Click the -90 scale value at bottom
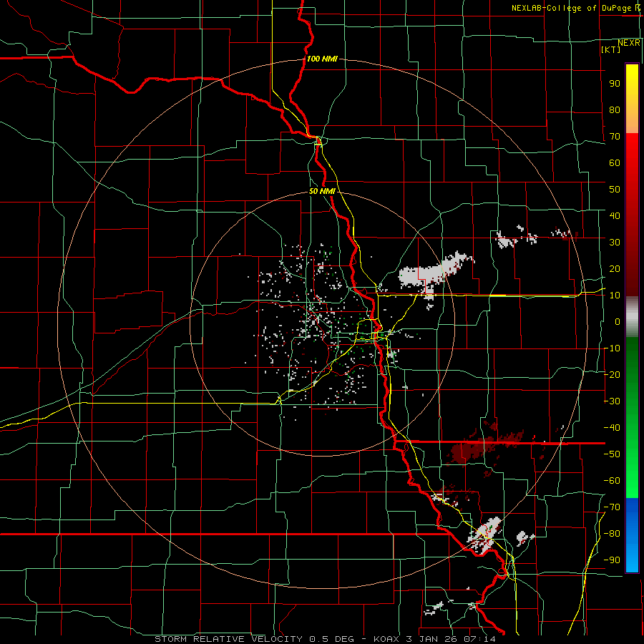 tap(613, 560)
